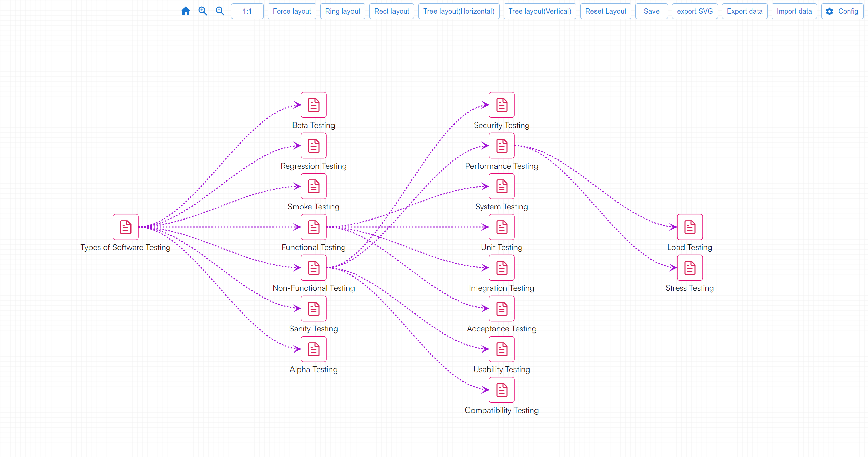
Task: Click the zoom out magnifier icon
Action: pos(220,11)
